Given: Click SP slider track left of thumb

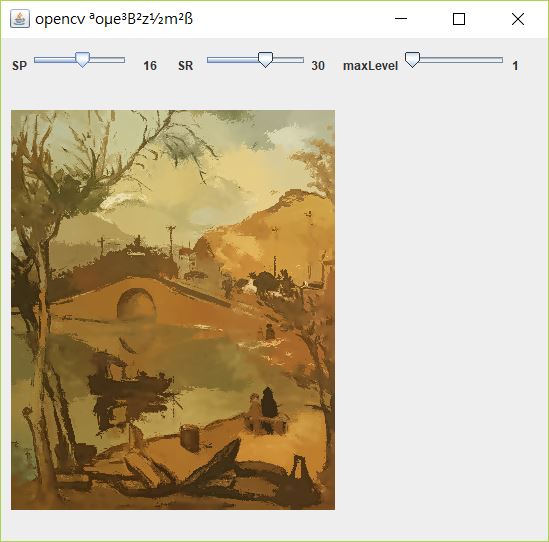Looking at the screenshot, I should point(55,60).
